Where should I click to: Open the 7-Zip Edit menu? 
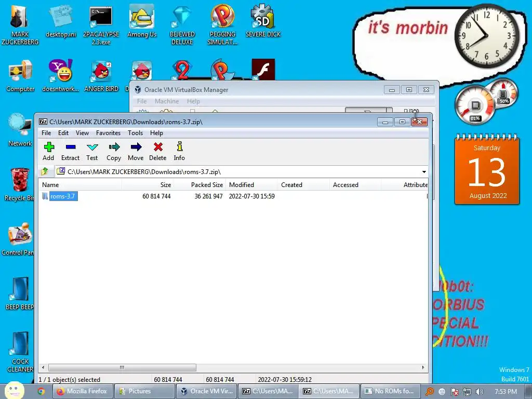63,133
